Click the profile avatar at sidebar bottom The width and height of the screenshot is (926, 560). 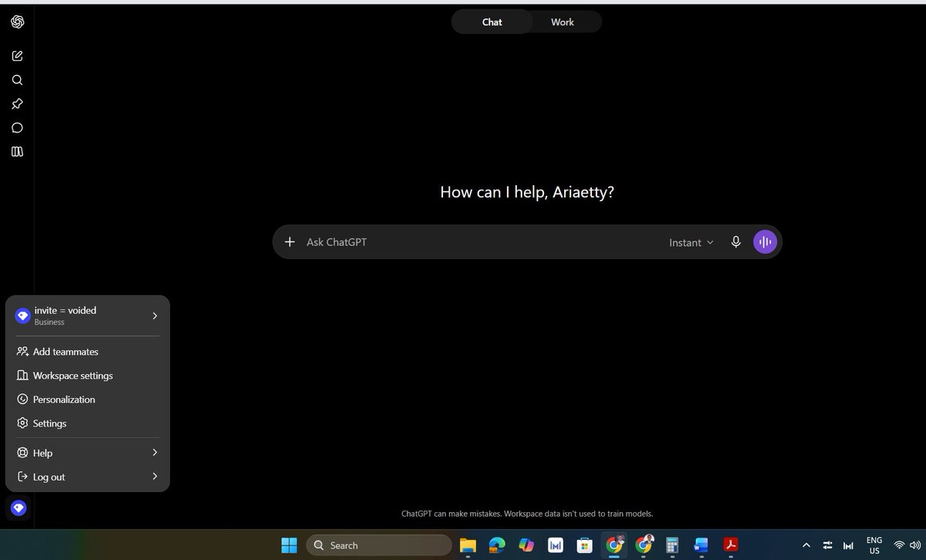19,508
